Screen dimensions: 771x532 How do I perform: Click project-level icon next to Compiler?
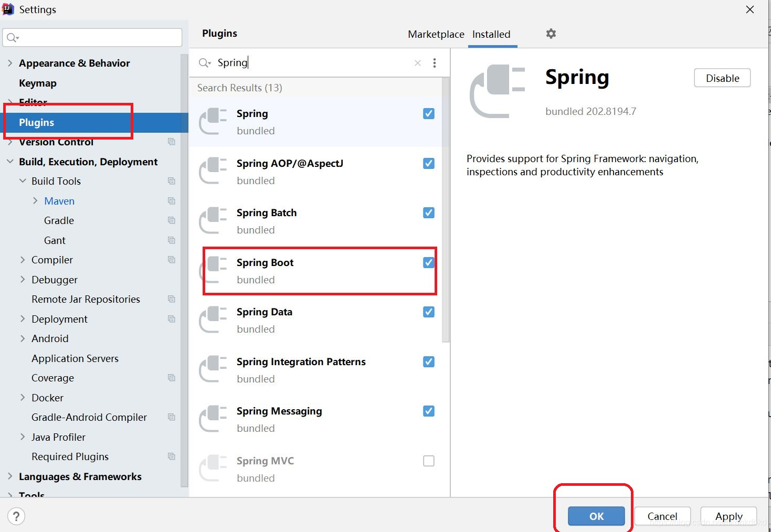pos(171,260)
